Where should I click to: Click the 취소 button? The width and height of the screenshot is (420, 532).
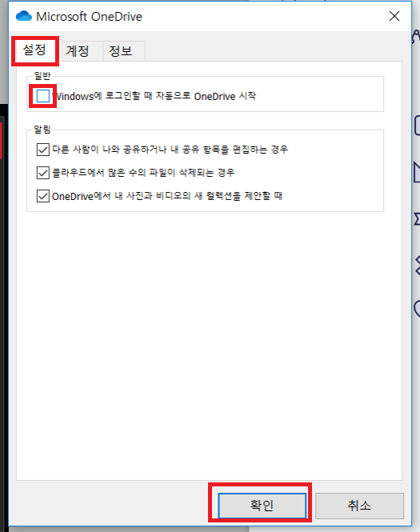359,506
